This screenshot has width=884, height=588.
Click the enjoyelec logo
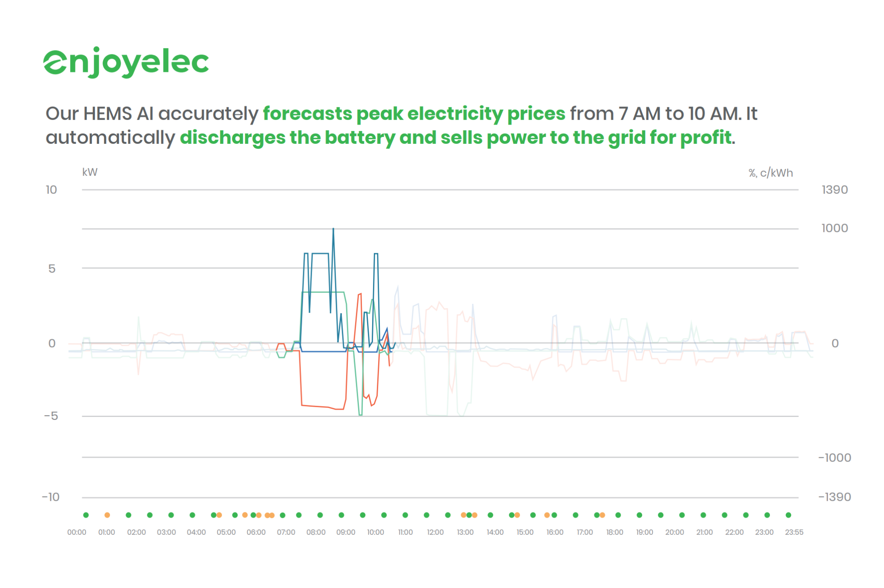point(126,63)
